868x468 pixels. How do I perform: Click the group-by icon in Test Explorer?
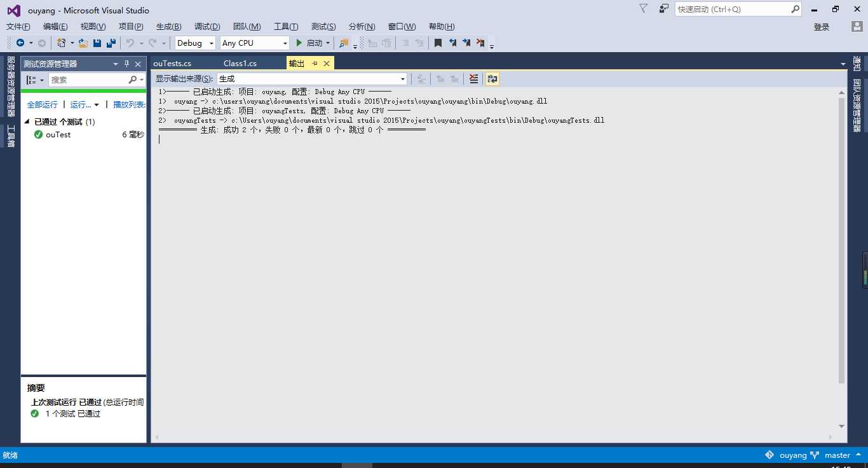(x=31, y=79)
